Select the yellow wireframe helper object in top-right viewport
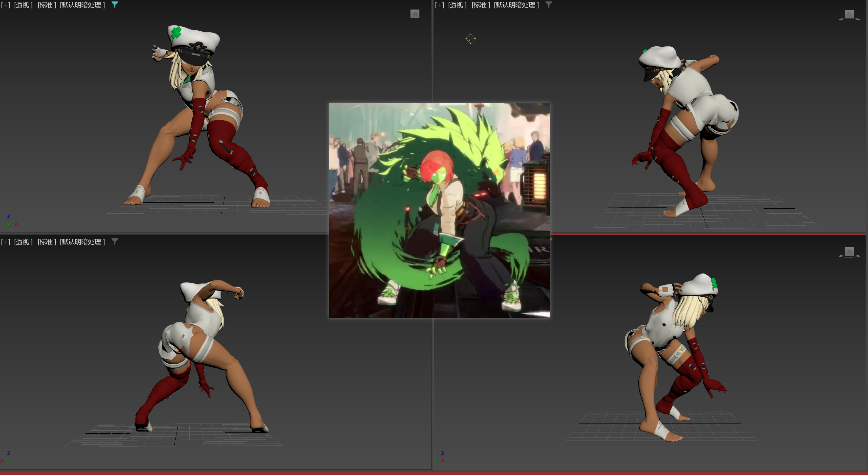The width and height of the screenshot is (868, 475). tap(471, 39)
